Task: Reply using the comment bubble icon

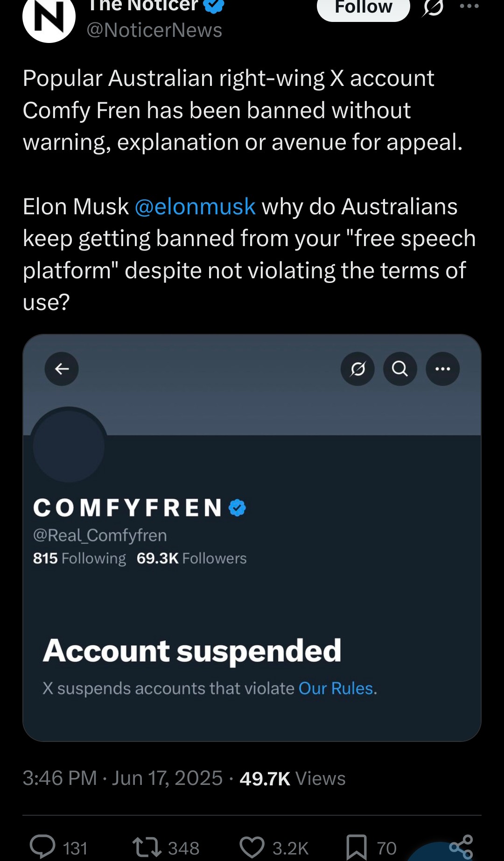Action: tap(42, 847)
